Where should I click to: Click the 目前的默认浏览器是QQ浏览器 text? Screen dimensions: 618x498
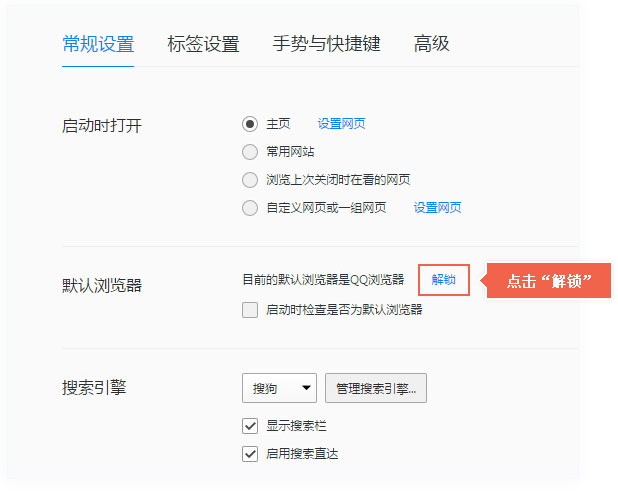coord(323,280)
